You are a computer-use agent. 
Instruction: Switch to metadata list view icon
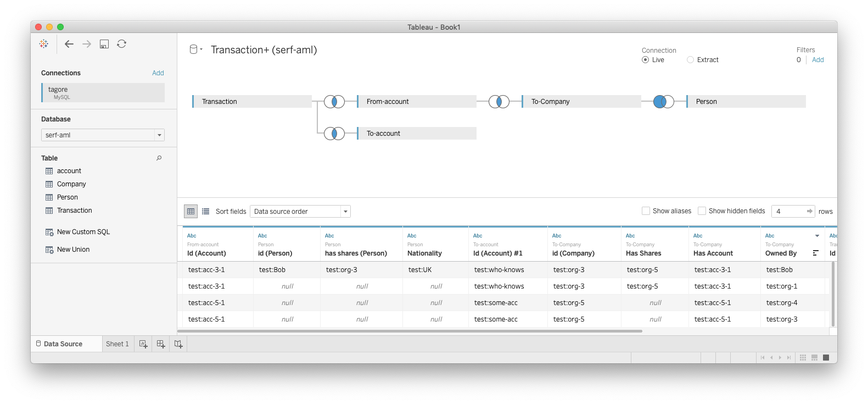point(206,212)
